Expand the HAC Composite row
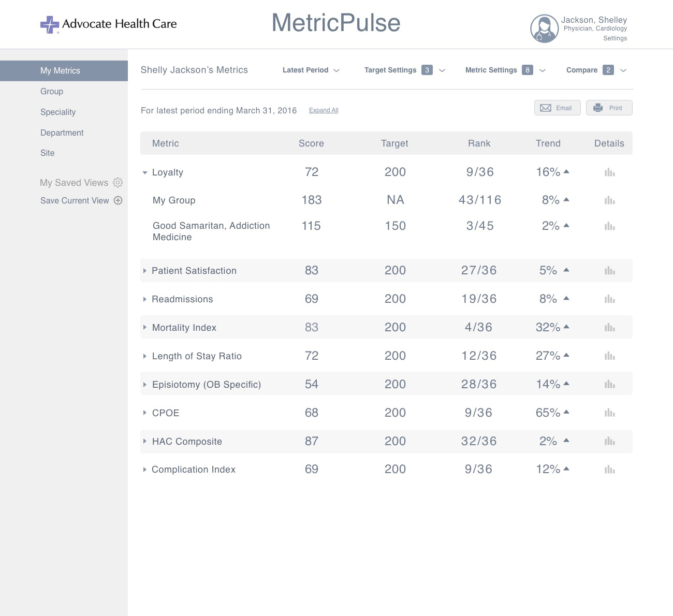 pos(145,442)
